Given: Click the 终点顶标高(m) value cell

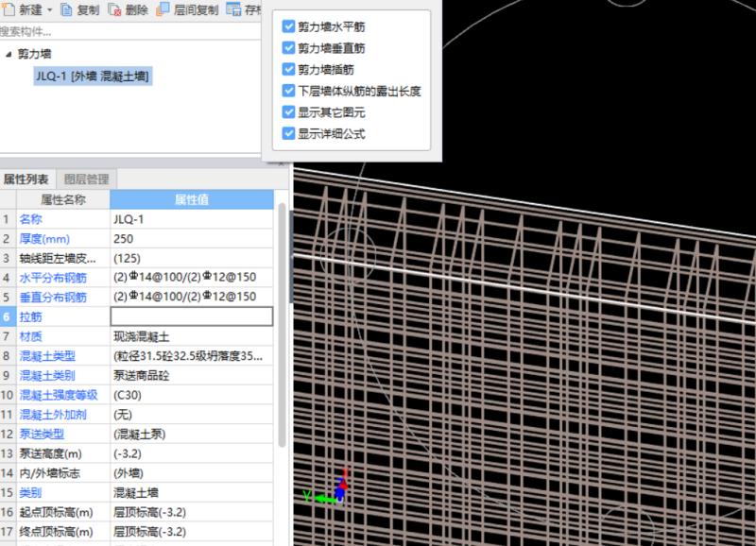Looking at the screenshot, I should click(x=192, y=532).
